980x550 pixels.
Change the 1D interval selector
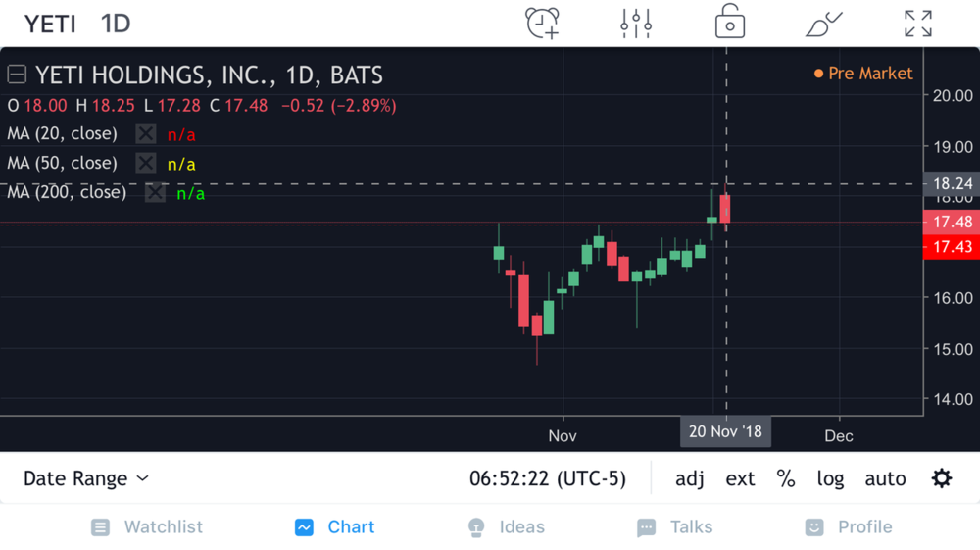116,24
